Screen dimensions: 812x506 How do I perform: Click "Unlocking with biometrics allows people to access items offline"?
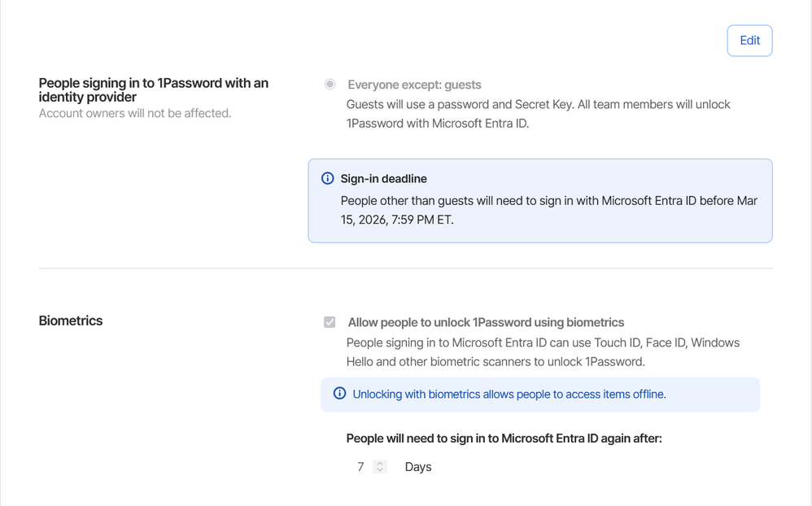click(509, 395)
